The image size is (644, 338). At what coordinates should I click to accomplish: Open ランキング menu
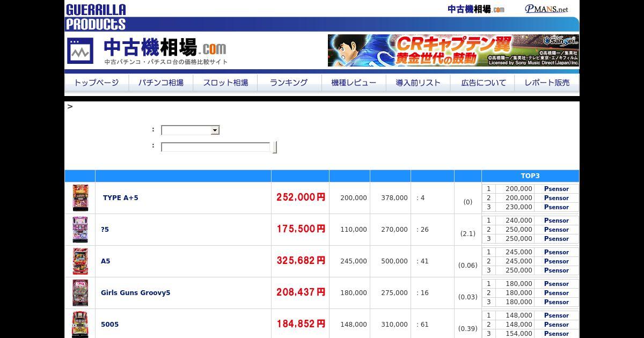point(289,83)
